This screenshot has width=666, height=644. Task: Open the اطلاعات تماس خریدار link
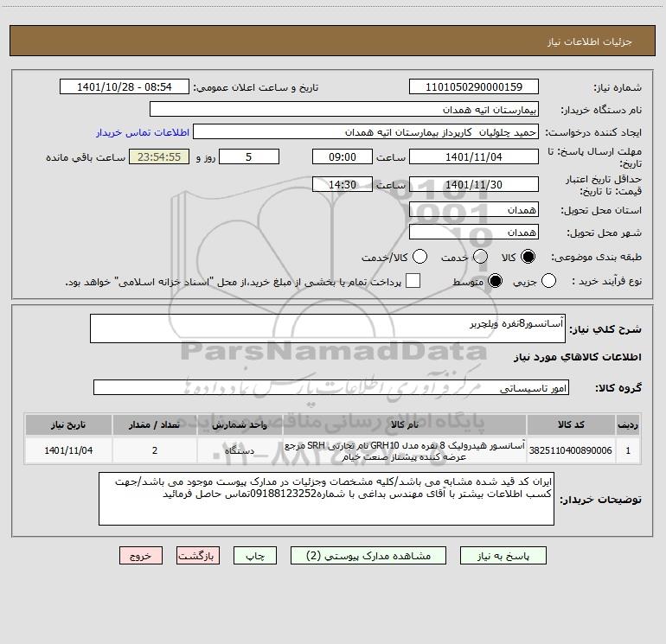143,132
